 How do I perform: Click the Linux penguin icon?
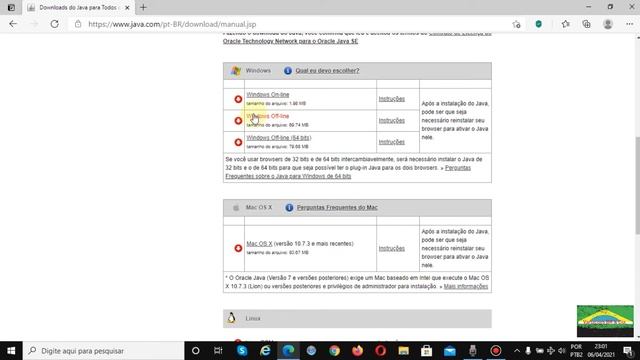pyautogui.click(x=231, y=318)
